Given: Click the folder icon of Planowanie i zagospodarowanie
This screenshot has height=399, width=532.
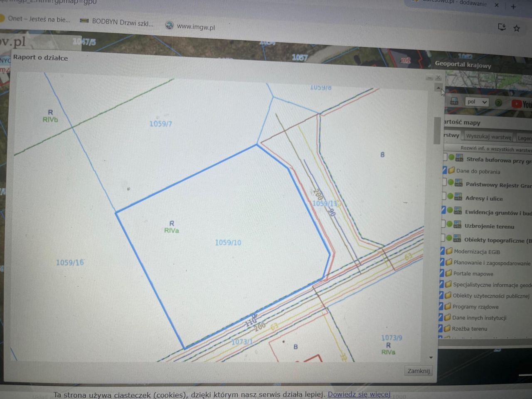Looking at the screenshot, I should point(449,262).
